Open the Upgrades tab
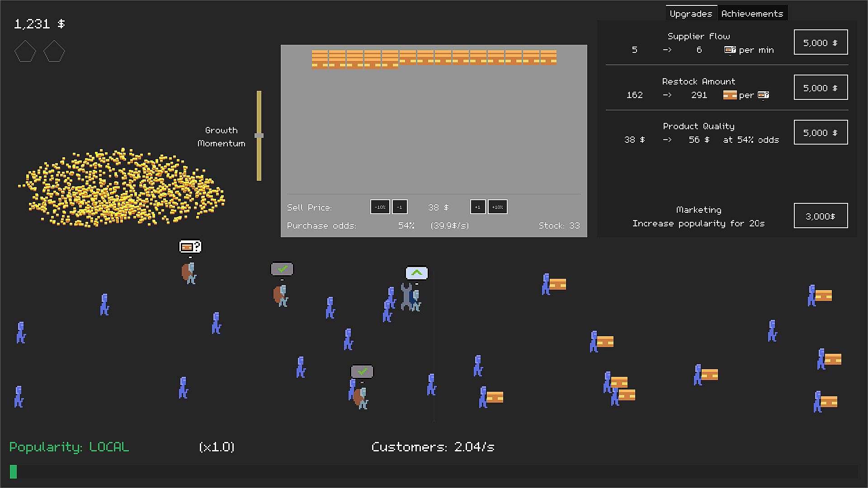The height and width of the screenshot is (488, 868). (x=690, y=14)
